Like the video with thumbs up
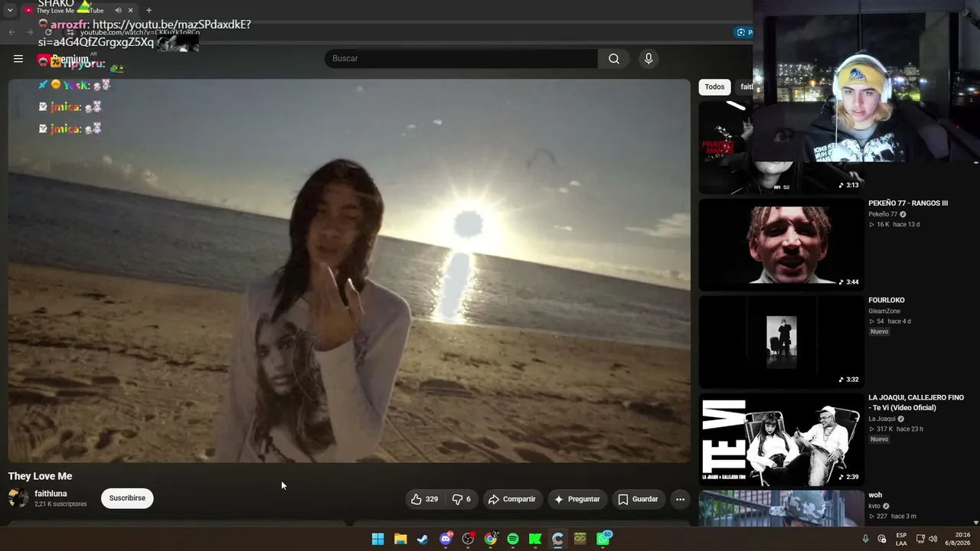The width and height of the screenshot is (980, 551). [424, 499]
